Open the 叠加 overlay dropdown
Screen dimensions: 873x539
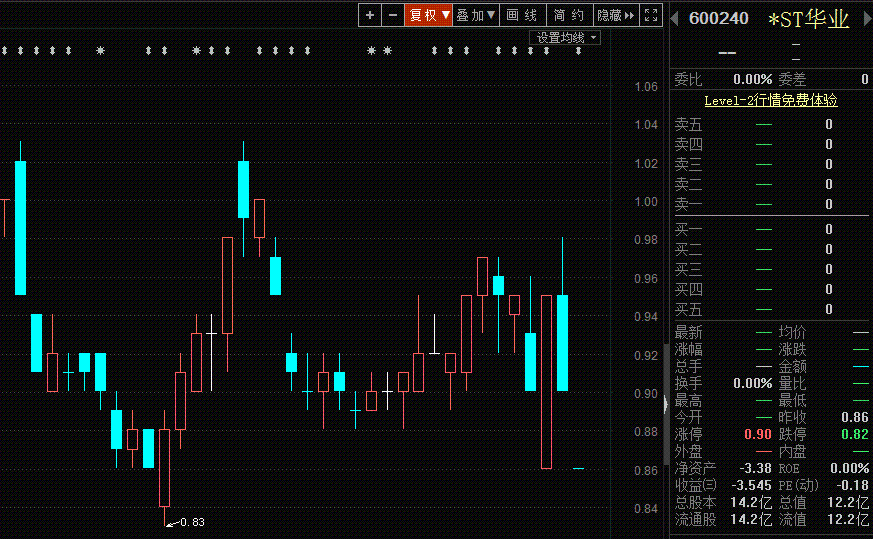coord(476,15)
